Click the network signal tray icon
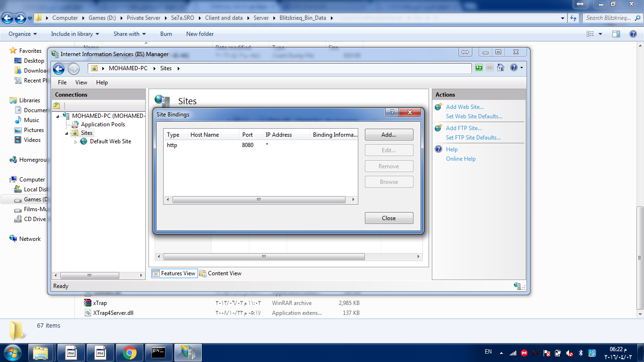 click(x=512, y=353)
